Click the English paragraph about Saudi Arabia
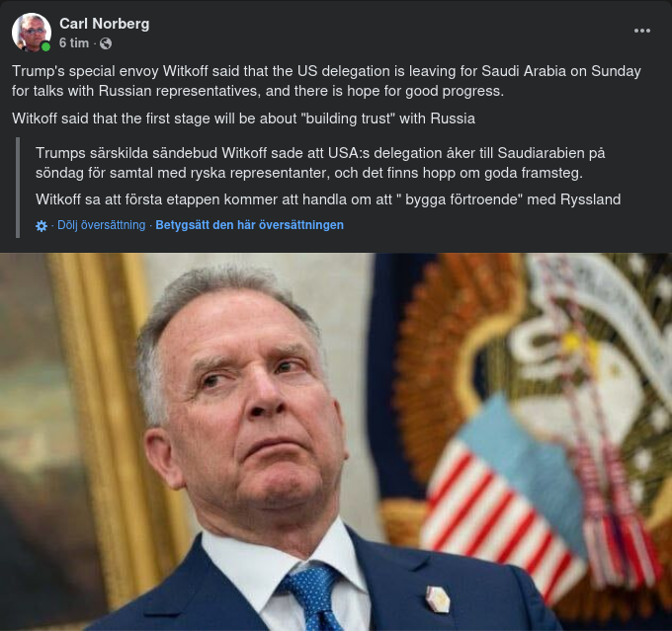672x631 pixels. tap(326, 81)
